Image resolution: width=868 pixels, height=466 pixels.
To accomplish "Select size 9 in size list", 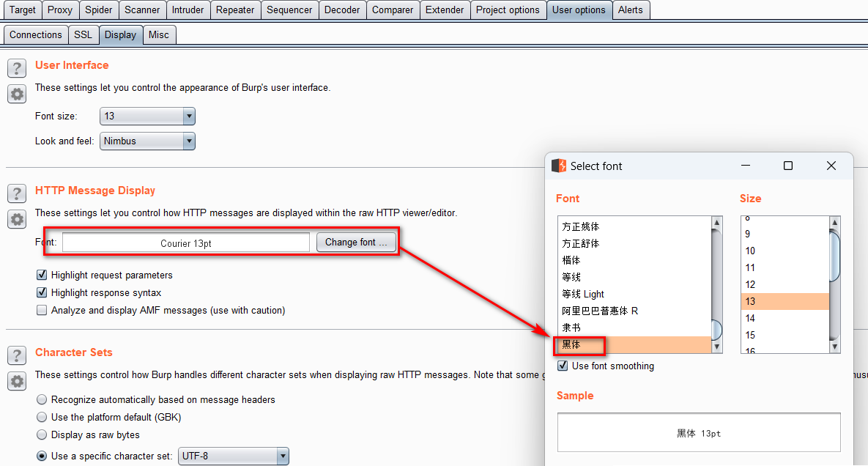I will (785, 234).
